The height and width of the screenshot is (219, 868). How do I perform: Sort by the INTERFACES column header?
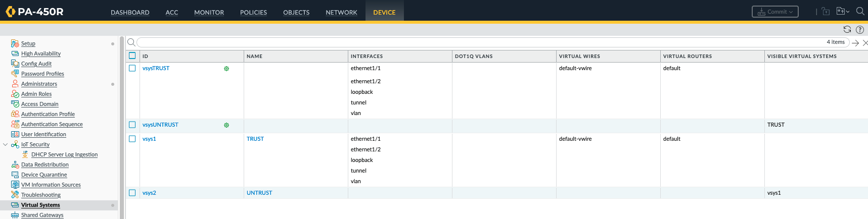point(367,56)
